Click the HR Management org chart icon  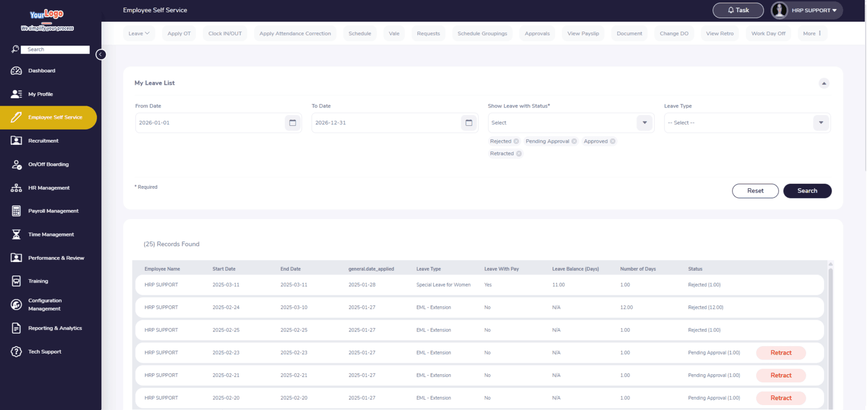coord(16,188)
